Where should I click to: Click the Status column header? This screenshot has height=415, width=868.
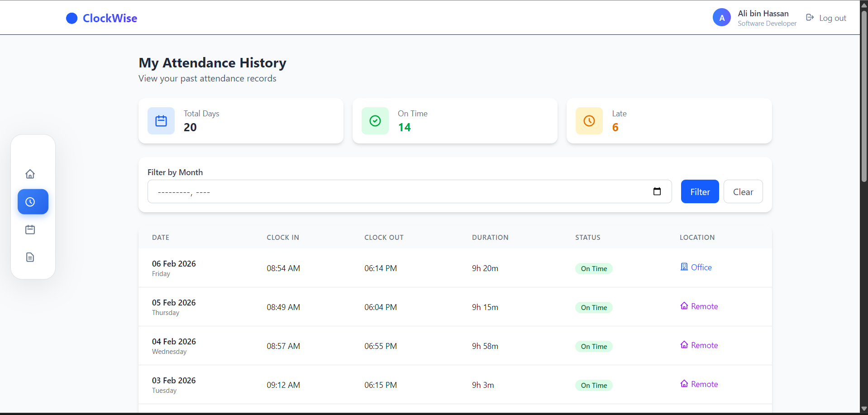pyautogui.click(x=587, y=238)
